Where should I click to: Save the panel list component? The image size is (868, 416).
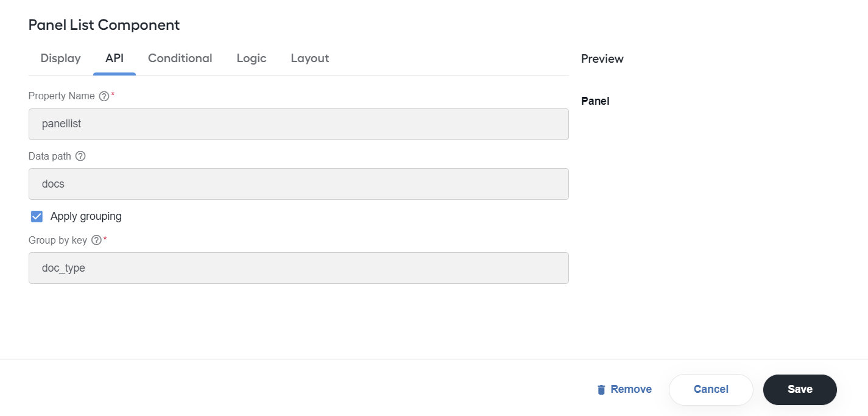pos(800,390)
